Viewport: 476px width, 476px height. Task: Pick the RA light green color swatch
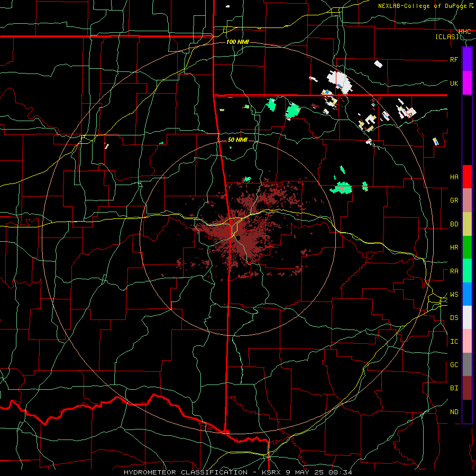(x=467, y=271)
